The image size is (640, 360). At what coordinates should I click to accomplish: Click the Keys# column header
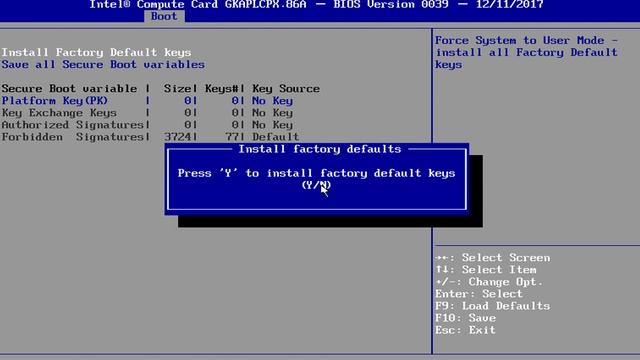(222, 89)
